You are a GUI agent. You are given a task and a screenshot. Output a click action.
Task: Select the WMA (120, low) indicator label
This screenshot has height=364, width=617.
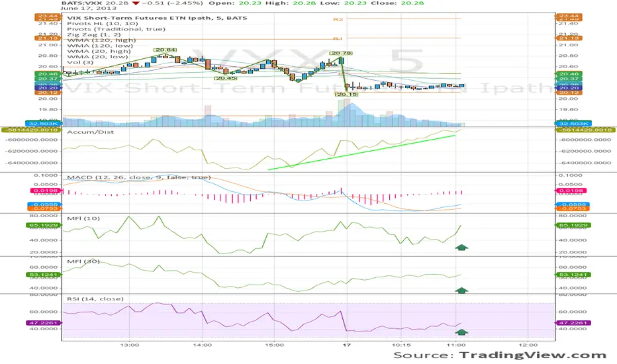pos(100,45)
